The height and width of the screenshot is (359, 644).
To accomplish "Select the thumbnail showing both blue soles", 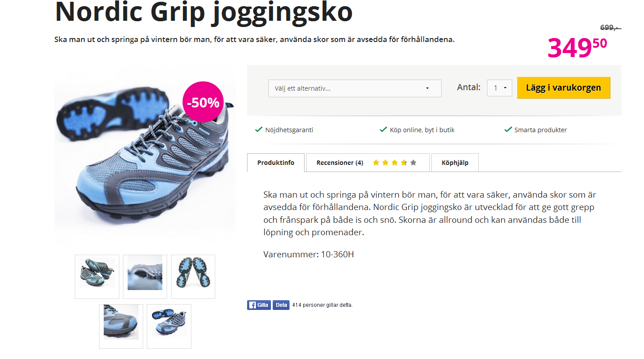I will (x=193, y=277).
